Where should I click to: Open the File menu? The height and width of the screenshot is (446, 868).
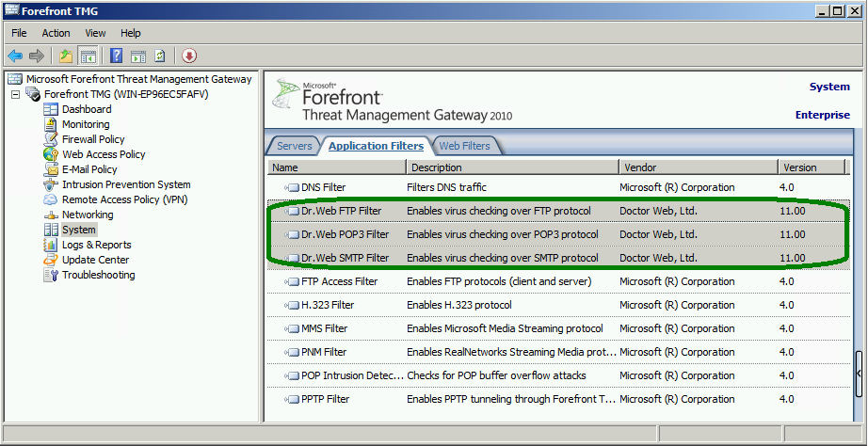pos(19,33)
